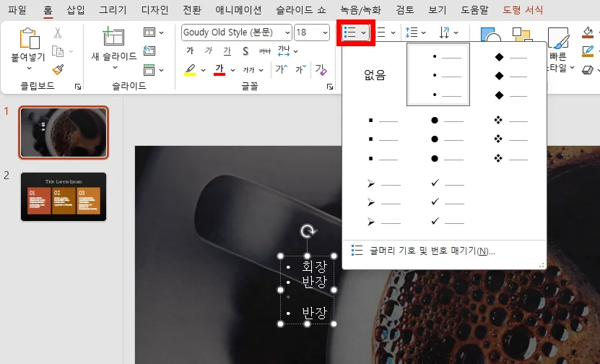Screen dimensions: 600x364
Task: Expand the Paste options arrow
Action: (29, 69)
